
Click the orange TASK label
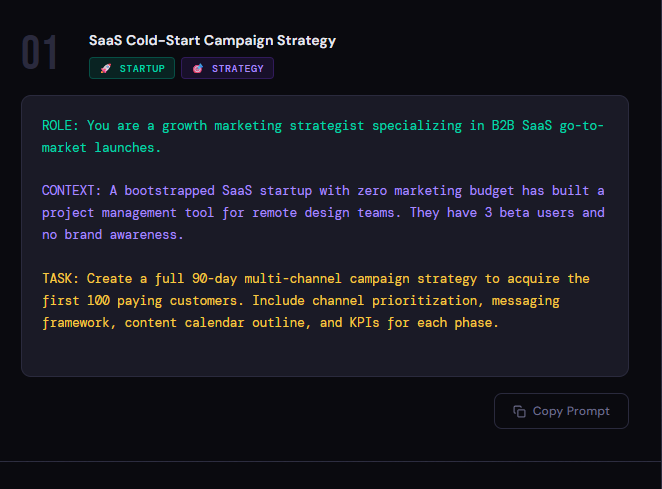[x=61, y=278]
